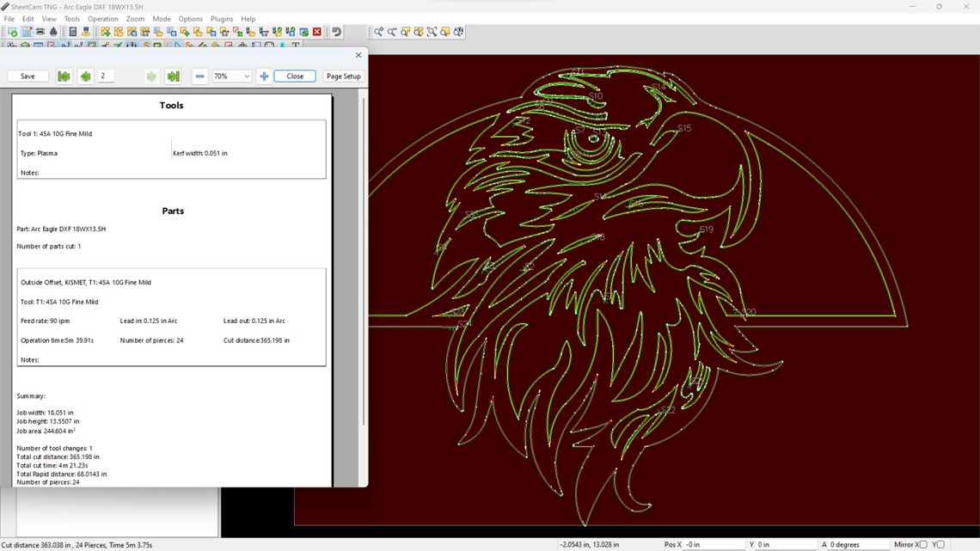Open Page Setup from the preview toolbar
Image resolution: width=980 pixels, height=551 pixels.
pos(343,76)
